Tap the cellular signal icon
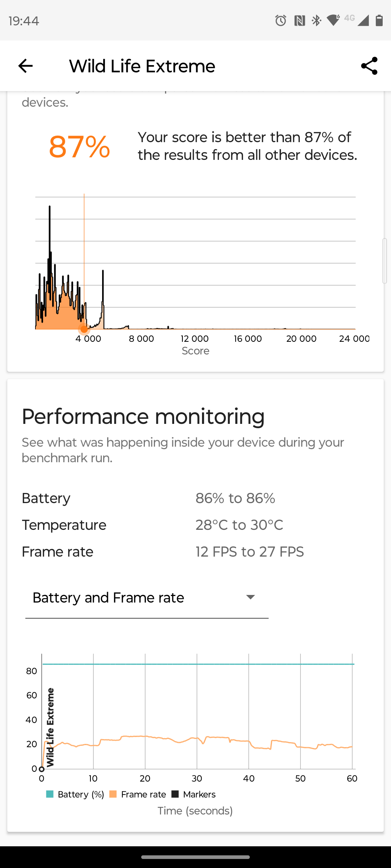Image resolution: width=391 pixels, height=868 pixels. tap(362, 21)
